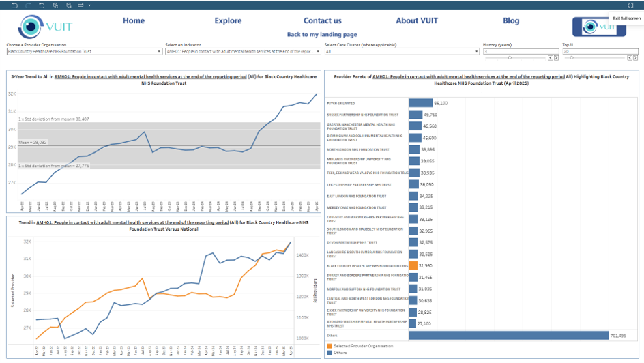Click the '45,600' value label
Viewport: 644px width, 363px height.
pos(430,138)
